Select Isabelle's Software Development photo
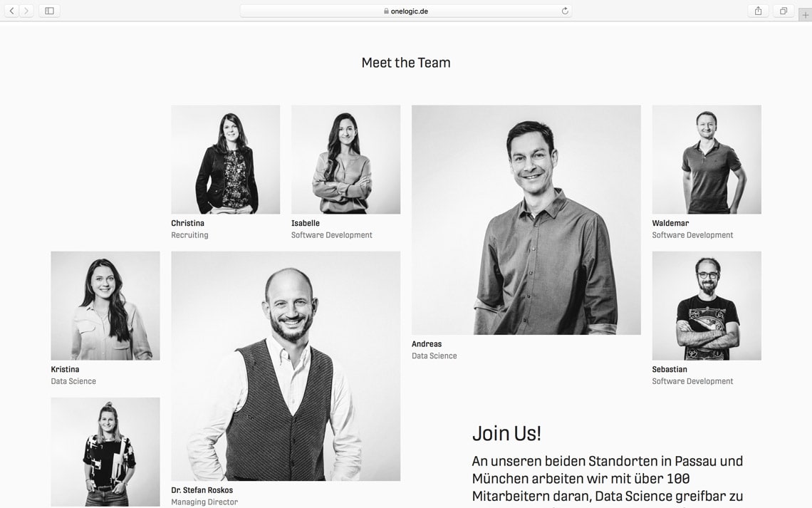This screenshot has width=812, height=508. (346, 160)
